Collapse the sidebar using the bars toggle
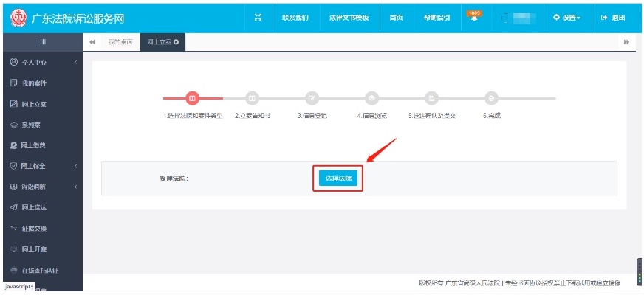The width and height of the screenshot is (644, 295). coord(43,42)
